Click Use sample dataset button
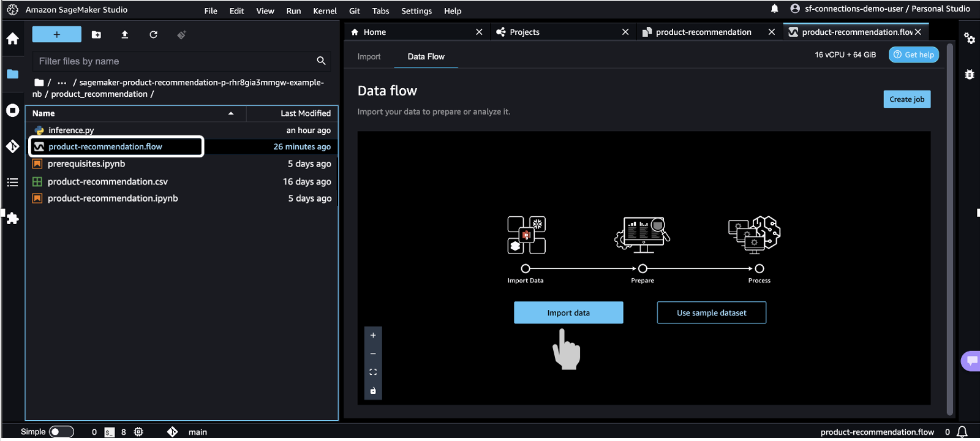This screenshot has height=441, width=980. point(711,312)
